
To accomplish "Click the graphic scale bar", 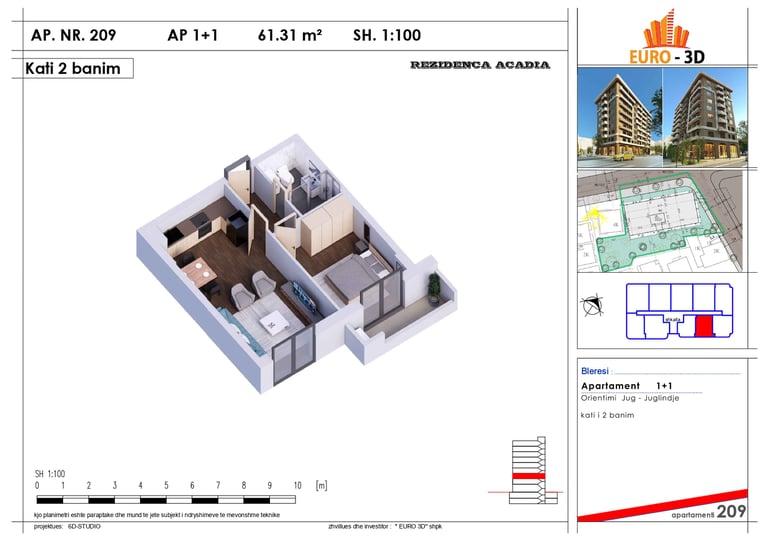I will click(166, 500).
